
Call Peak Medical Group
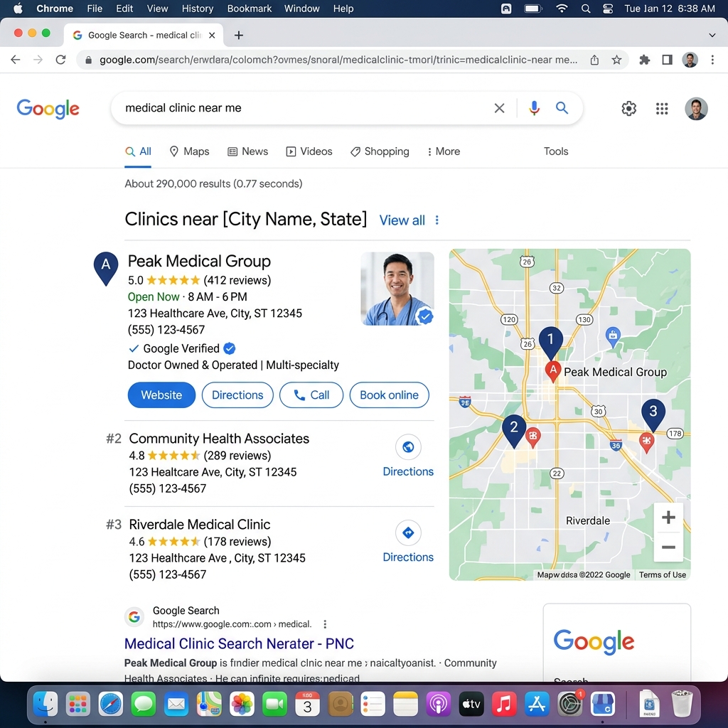pyautogui.click(x=311, y=395)
